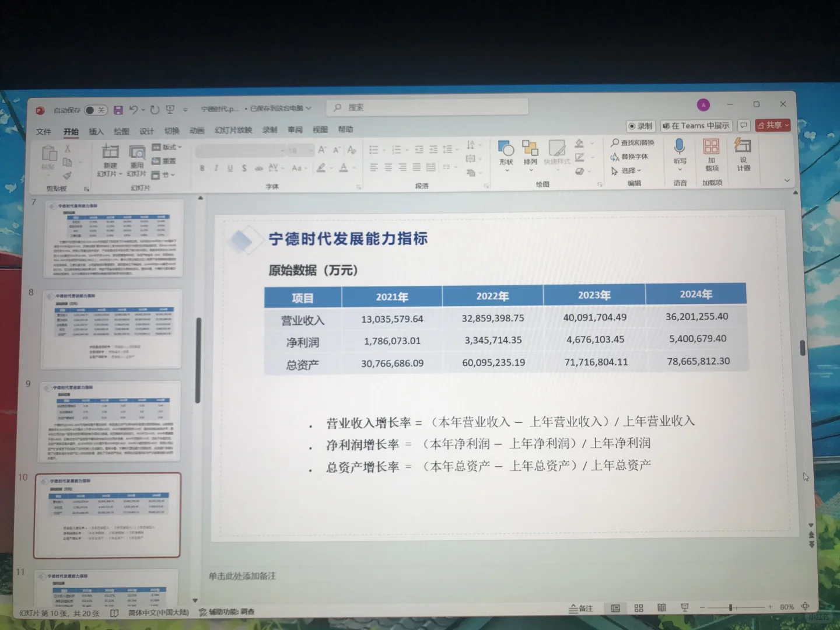Viewport: 840px width, 630px height.
Task: Click 在 Teams 中展示 button
Action: point(696,125)
